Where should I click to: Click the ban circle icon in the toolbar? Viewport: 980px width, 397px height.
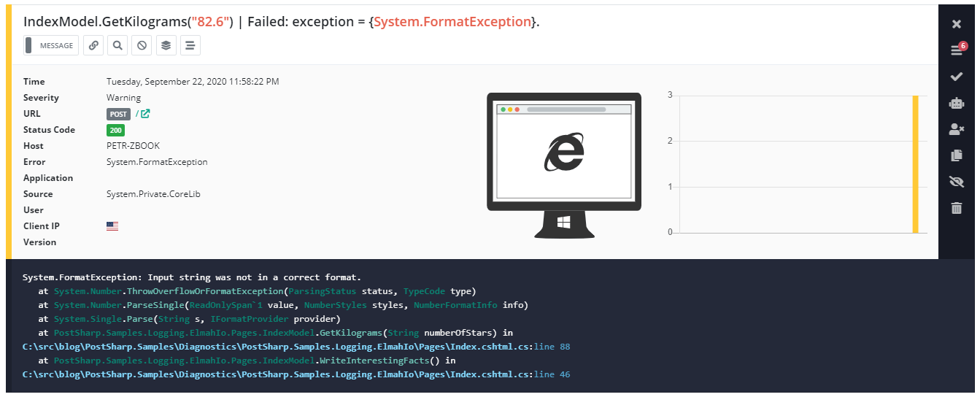click(x=142, y=45)
